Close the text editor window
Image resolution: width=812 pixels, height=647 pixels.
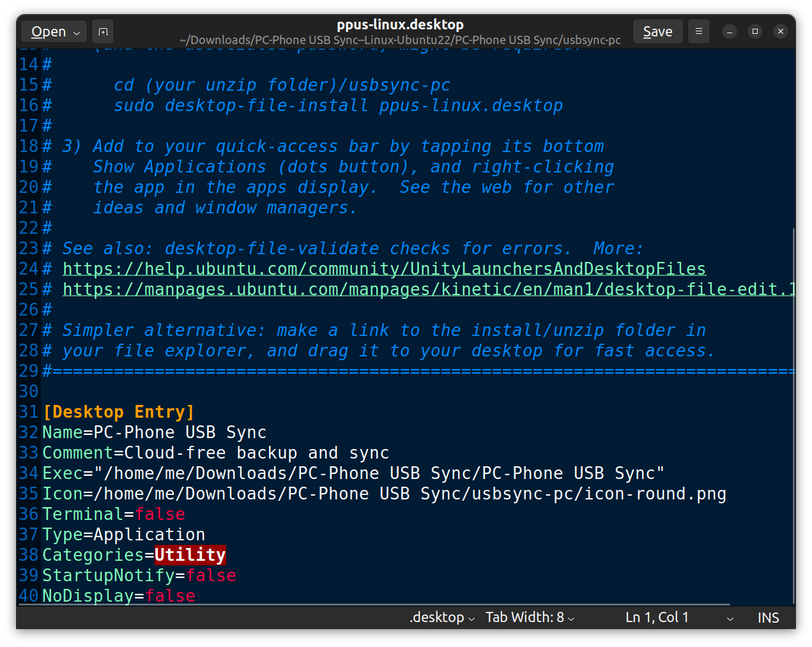tap(780, 31)
